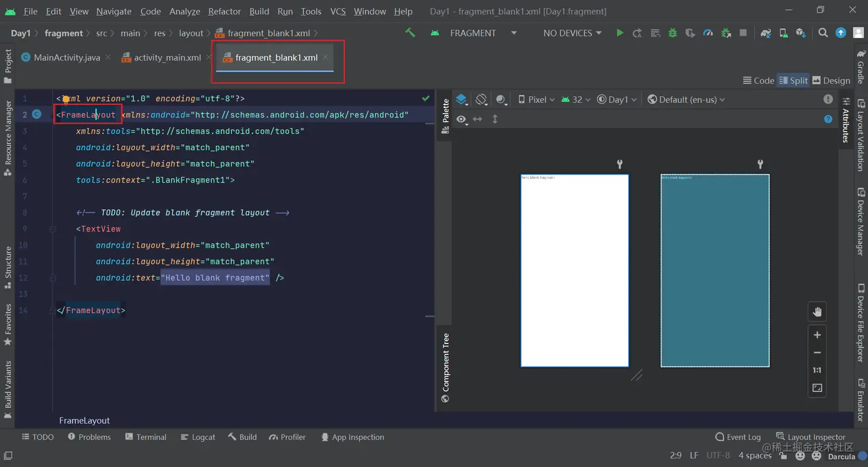Image resolution: width=868 pixels, height=467 pixels.
Task: Open API level 32 dropdown
Action: pos(576,99)
